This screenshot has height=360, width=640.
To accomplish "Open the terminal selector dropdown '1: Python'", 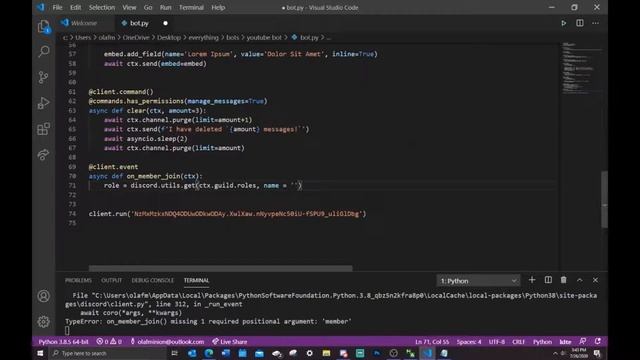I will 478,281.
